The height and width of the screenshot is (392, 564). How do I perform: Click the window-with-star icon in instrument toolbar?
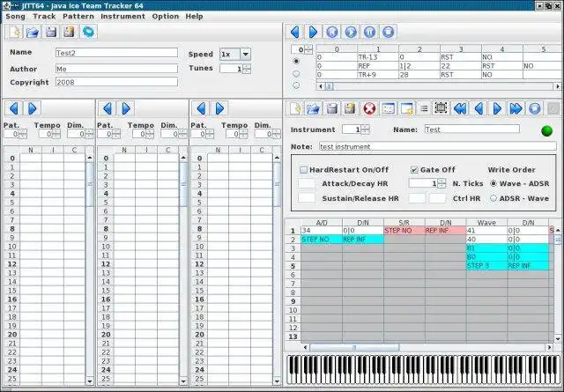coord(407,108)
